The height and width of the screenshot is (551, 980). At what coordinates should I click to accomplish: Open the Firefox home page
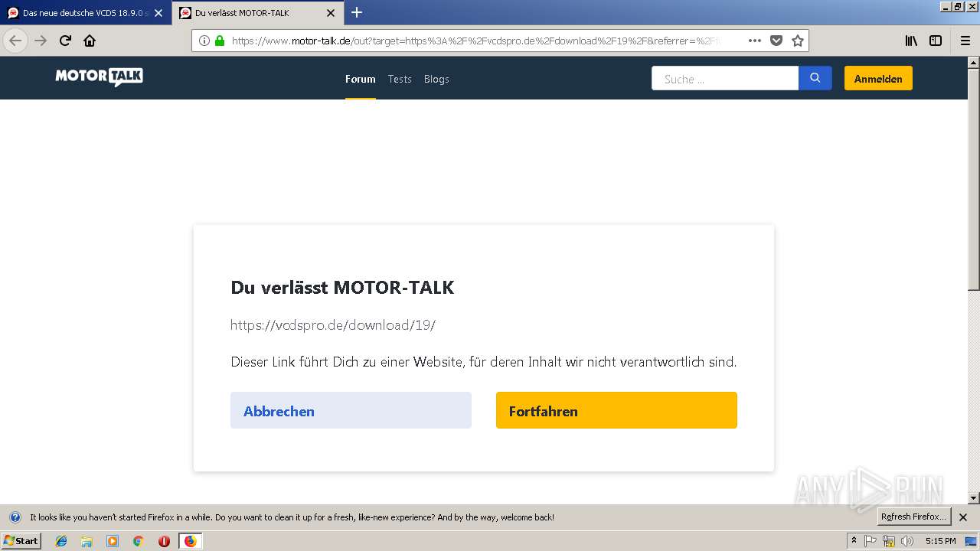pyautogui.click(x=90, y=41)
